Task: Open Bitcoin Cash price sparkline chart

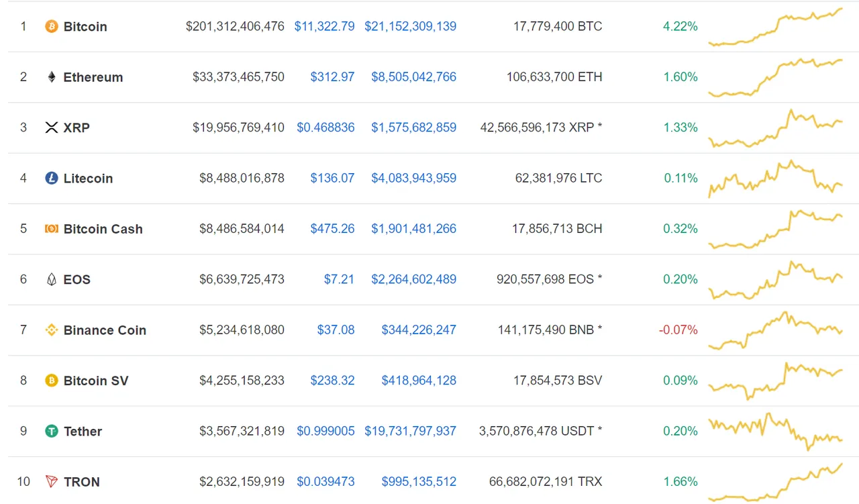Action: click(776, 230)
